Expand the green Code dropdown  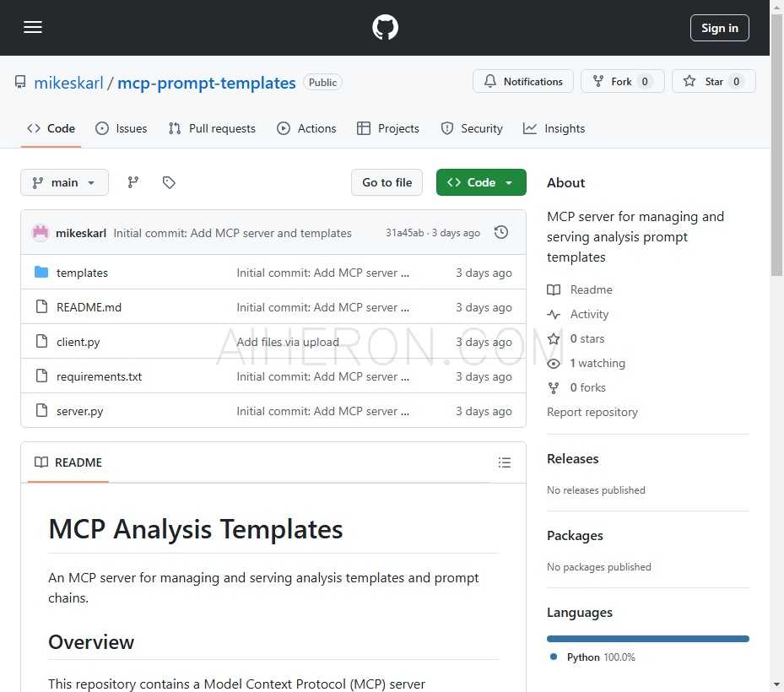(481, 181)
